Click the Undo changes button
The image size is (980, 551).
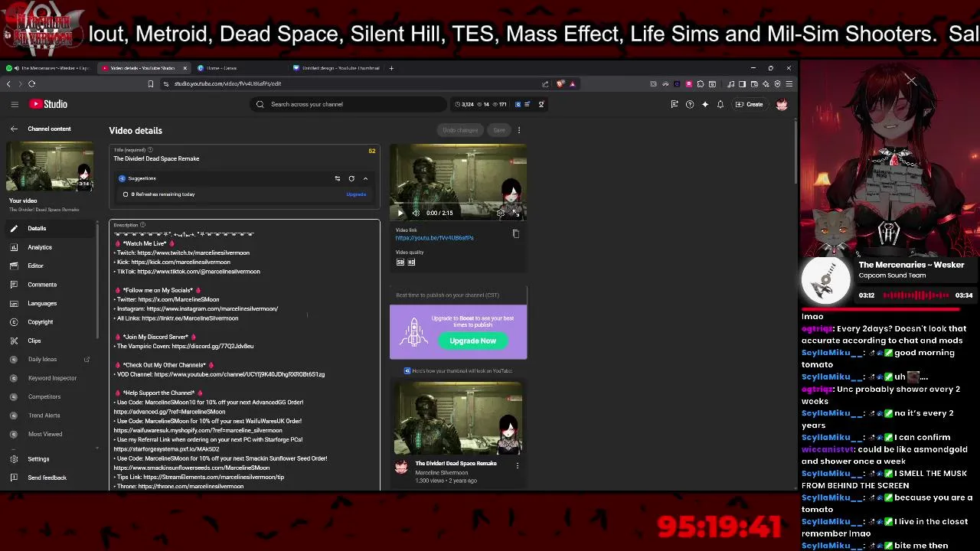coord(460,130)
